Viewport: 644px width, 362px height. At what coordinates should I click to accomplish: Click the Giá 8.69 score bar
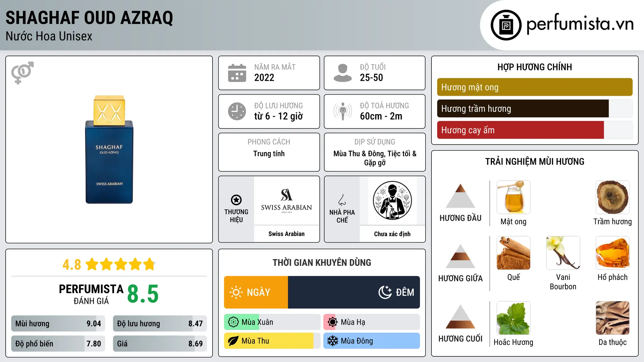point(160,343)
